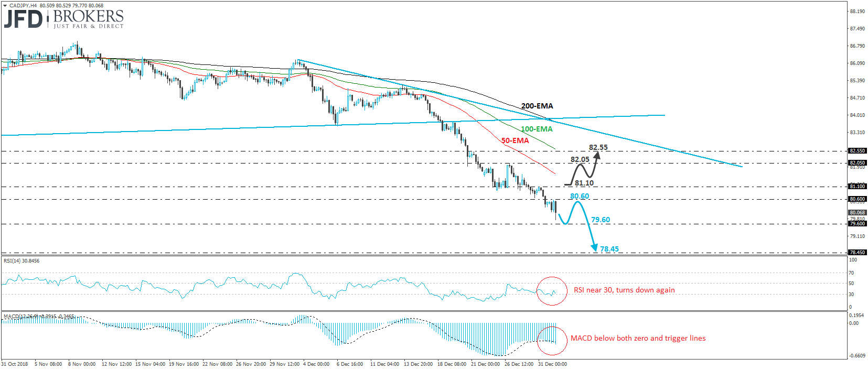Click the 29 Nov 12:00 time label
Screen dimensions: 868x370
(x=284, y=364)
